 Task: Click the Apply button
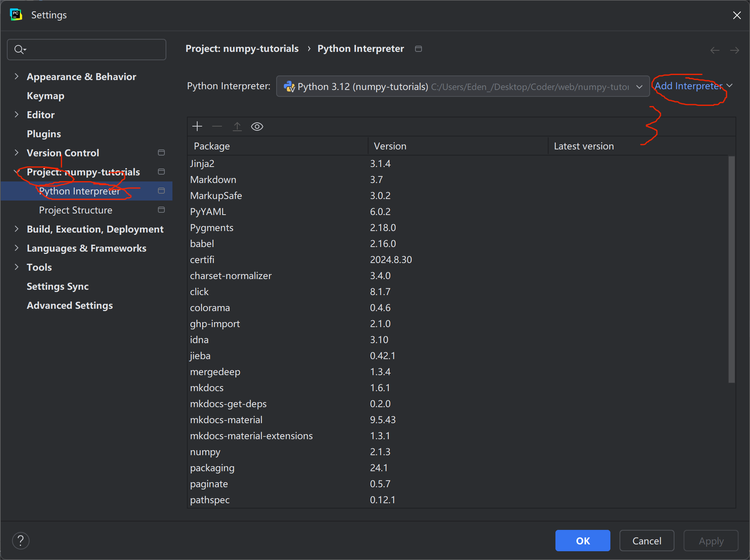coord(711,541)
